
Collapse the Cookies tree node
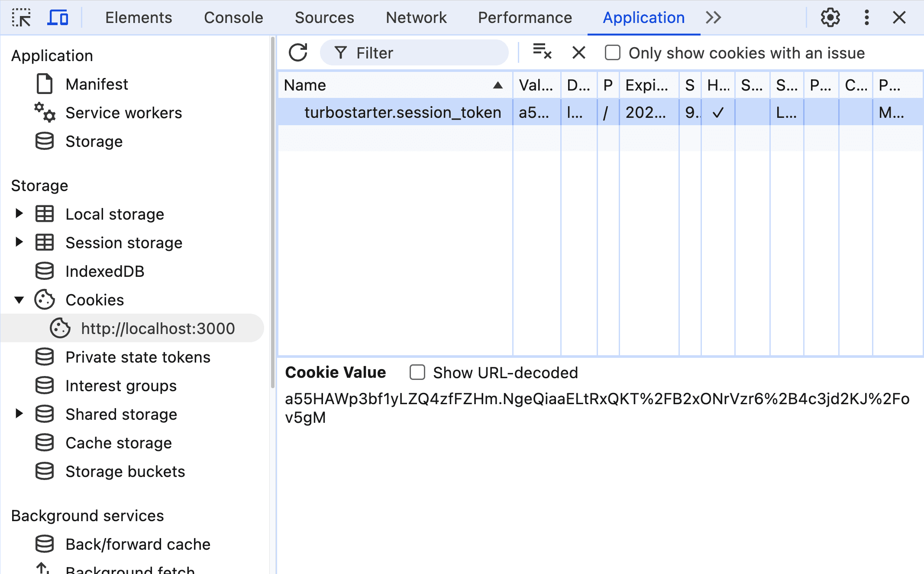[x=19, y=300]
